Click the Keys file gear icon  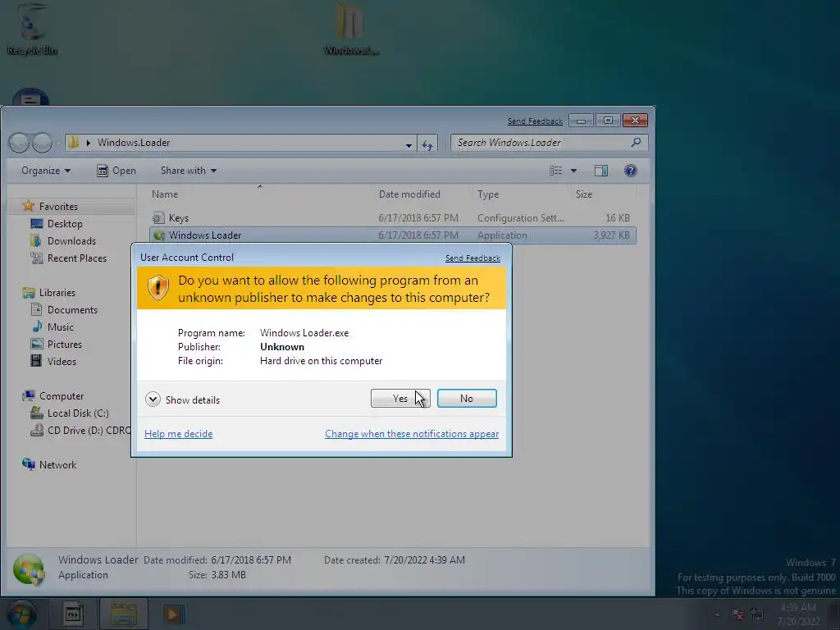point(158,218)
